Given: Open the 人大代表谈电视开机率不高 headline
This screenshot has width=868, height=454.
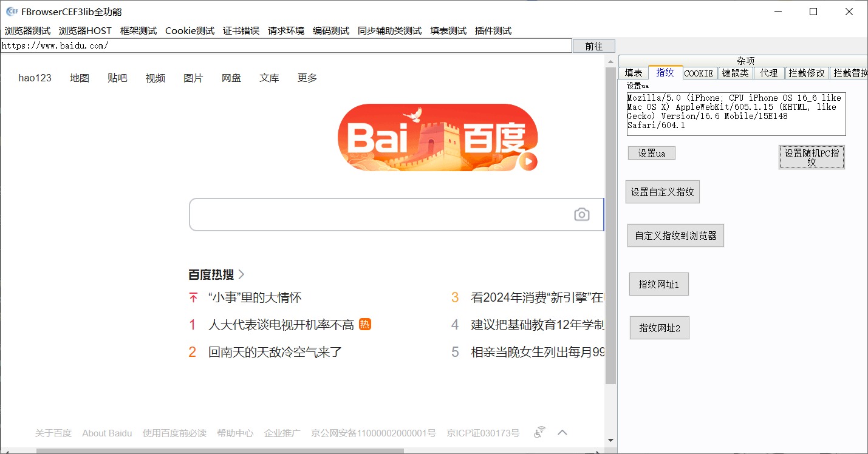Looking at the screenshot, I should click(x=281, y=325).
